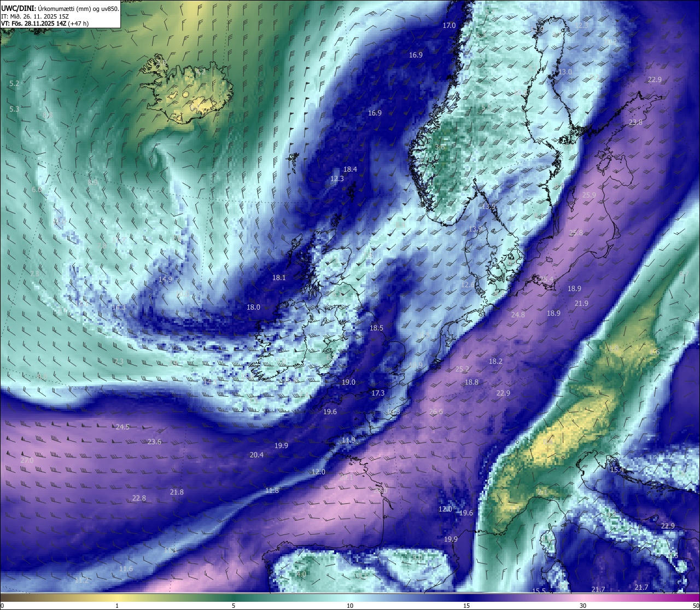
Task: Select the 22.8 value label
Action: pyautogui.click(x=139, y=498)
